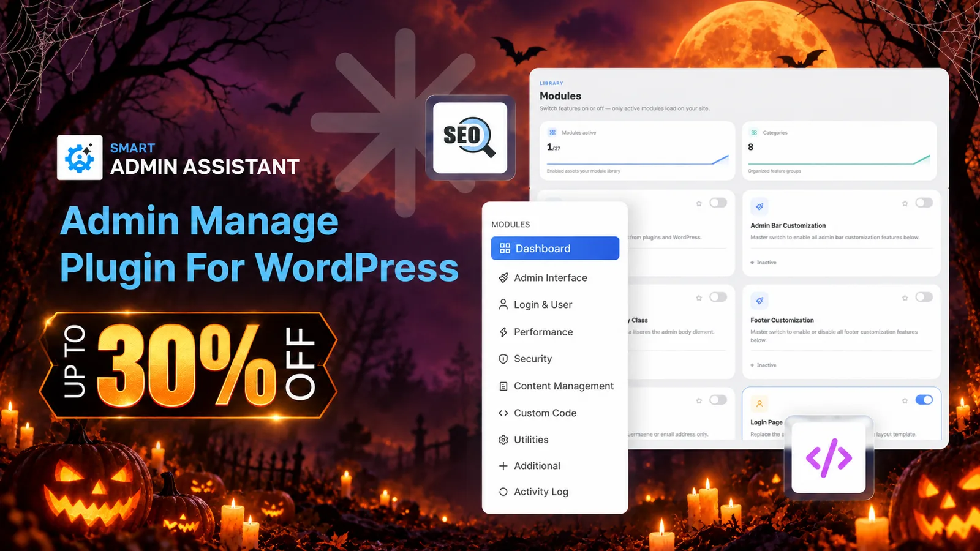
Task: Enable the Admin Bar Customization toggle
Action: (x=924, y=203)
